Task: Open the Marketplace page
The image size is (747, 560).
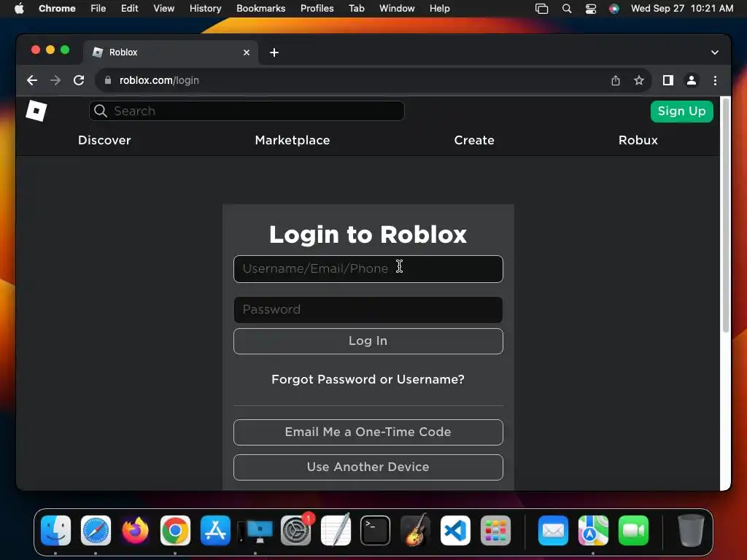Action: pos(293,140)
